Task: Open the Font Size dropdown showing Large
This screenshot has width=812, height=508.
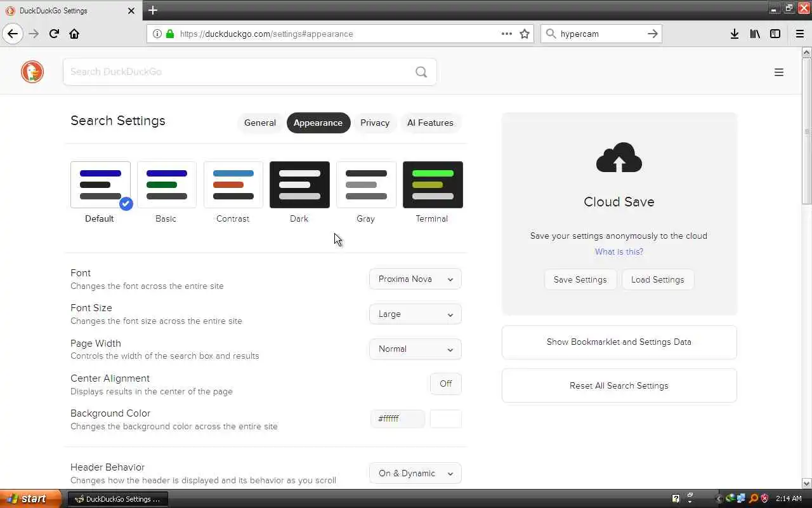Action: [x=416, y=314]
